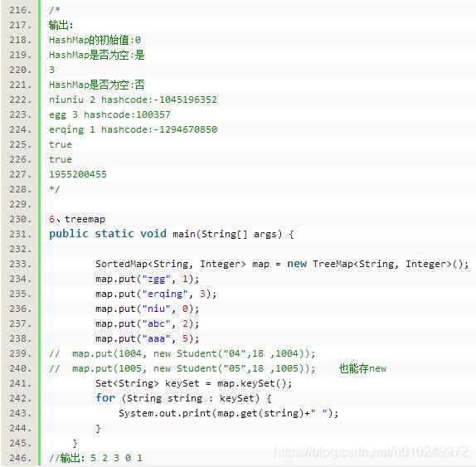Click map.put("erqing", 3) statement
476x467 pixels.
tap(156, 294)
